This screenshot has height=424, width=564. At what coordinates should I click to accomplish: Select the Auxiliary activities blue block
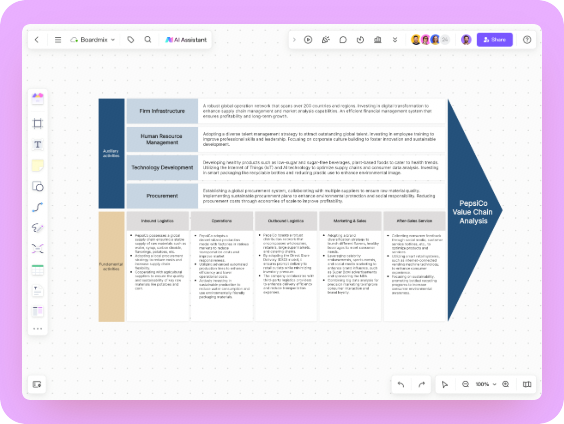(112, 154)
